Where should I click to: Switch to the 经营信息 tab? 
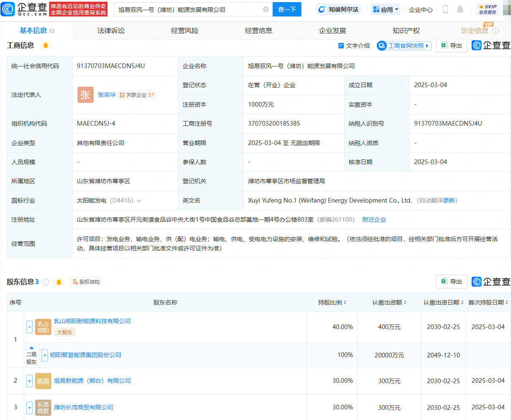259,31
